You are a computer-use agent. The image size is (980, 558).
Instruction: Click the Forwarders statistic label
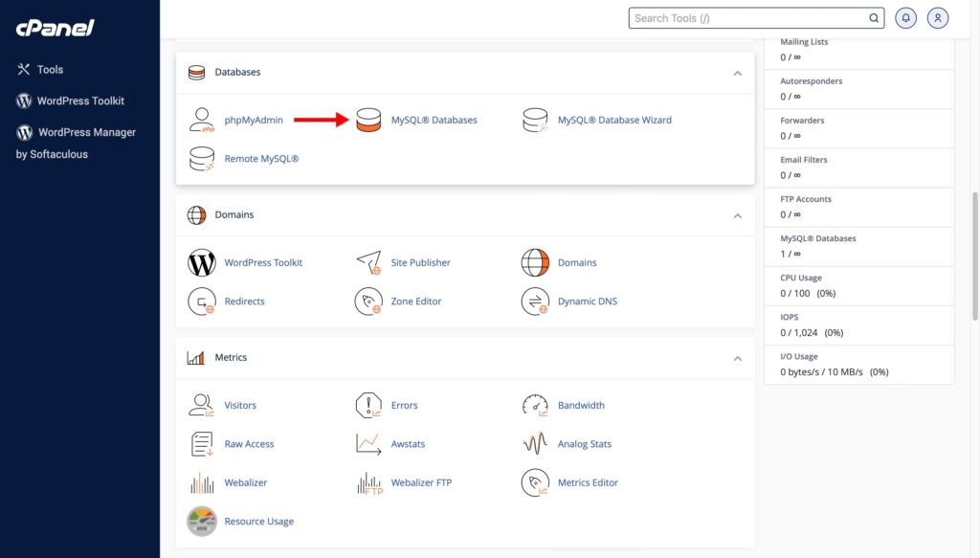[x=802, y=120]
